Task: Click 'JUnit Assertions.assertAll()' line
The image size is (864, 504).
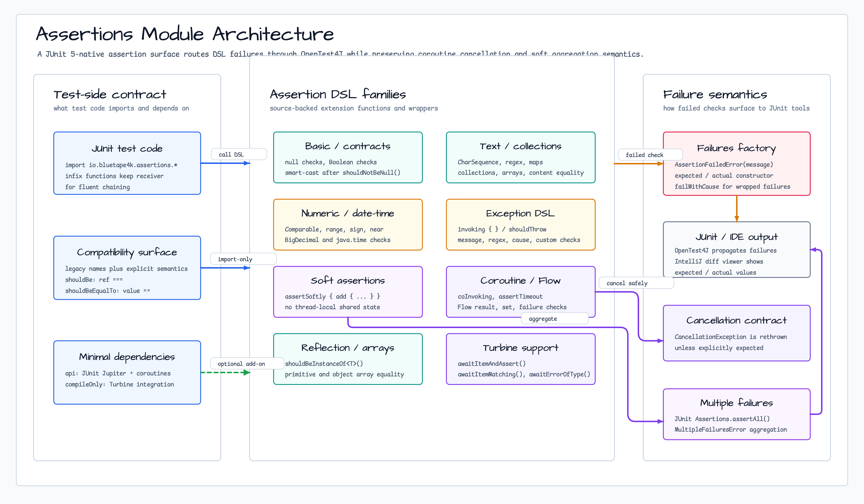Action: pyautogui.click(x=722, y=419)
